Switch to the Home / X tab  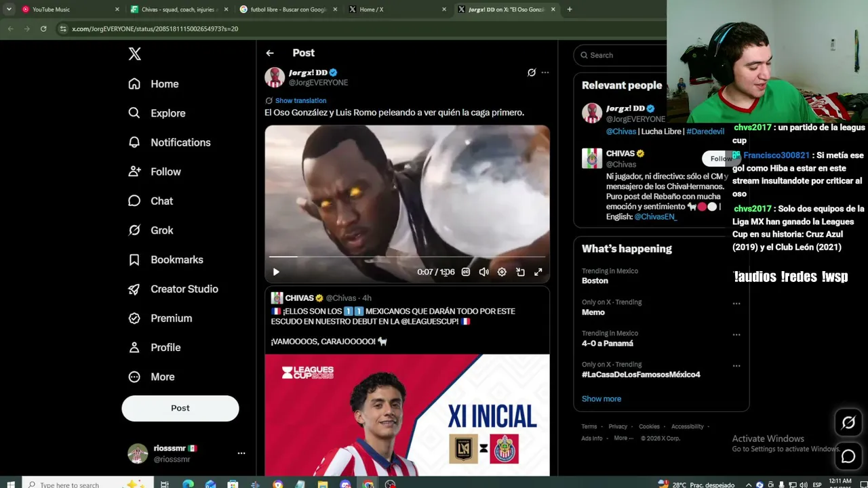396,9
